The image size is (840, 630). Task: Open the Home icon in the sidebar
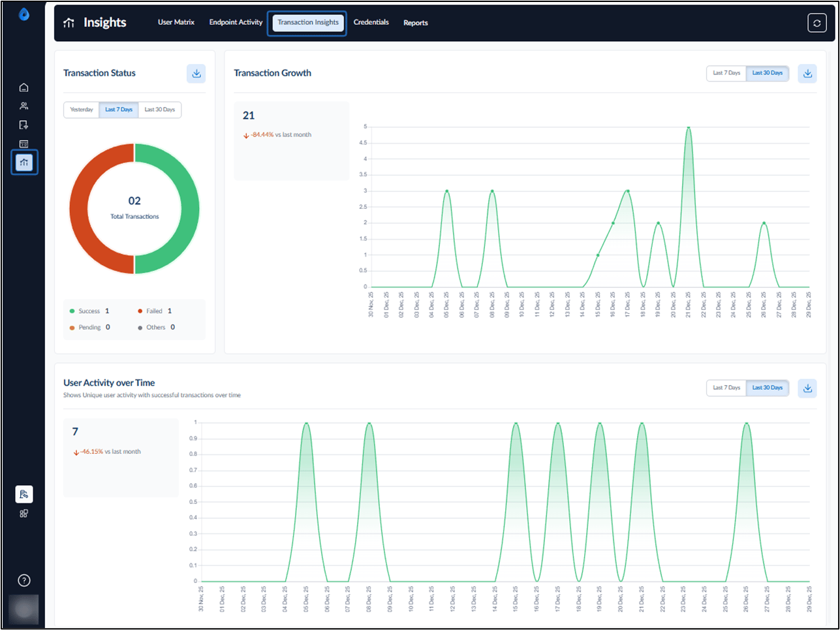click(x=24, y=87)
